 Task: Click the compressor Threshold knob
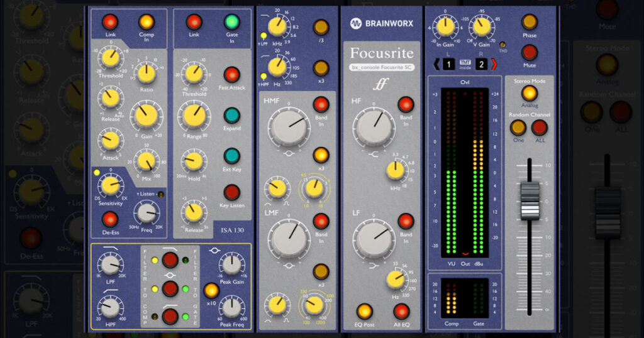click(111, 58)
